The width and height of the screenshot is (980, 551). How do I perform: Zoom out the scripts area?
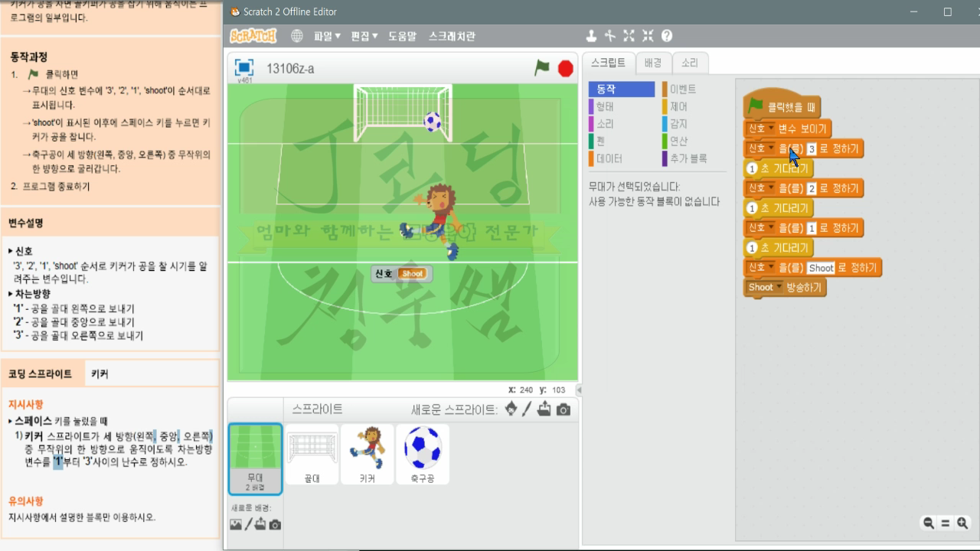coord(929,523)
